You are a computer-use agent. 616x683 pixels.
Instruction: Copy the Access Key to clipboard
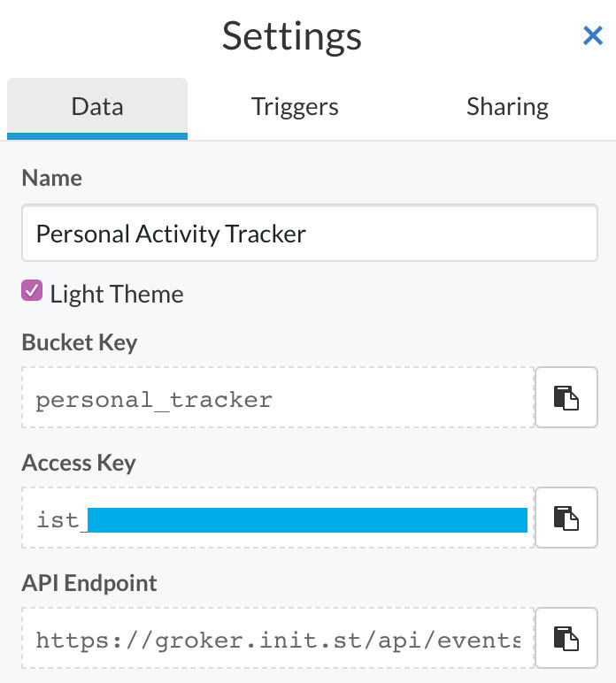(566, 518)
